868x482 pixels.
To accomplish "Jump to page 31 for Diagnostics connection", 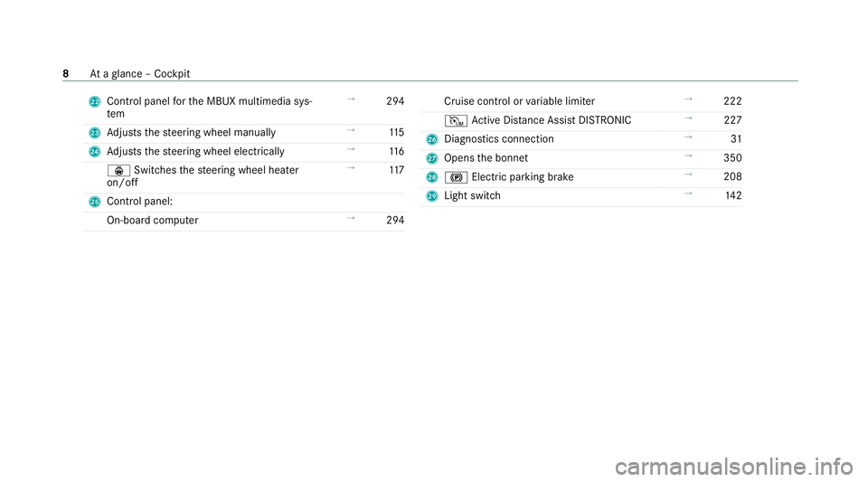I will [736, 139].
